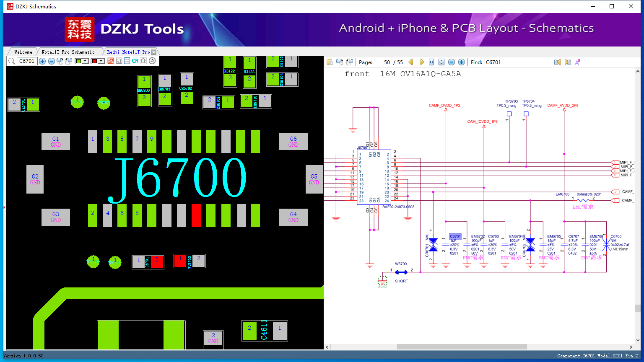
Task: Click the schematic document pages icon
Action: pos(330,62)
